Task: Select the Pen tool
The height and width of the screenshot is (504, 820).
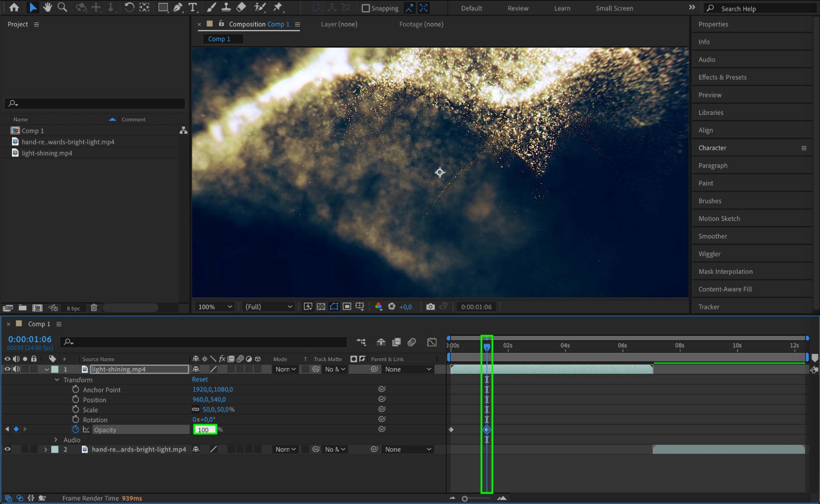Action: 178,7
